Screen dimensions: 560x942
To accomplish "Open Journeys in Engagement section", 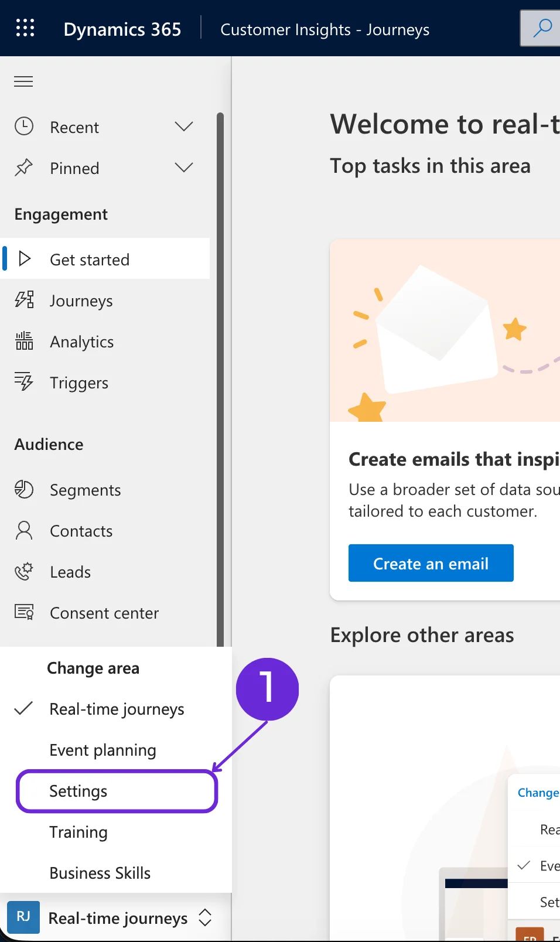I will [x=105, y=301].
